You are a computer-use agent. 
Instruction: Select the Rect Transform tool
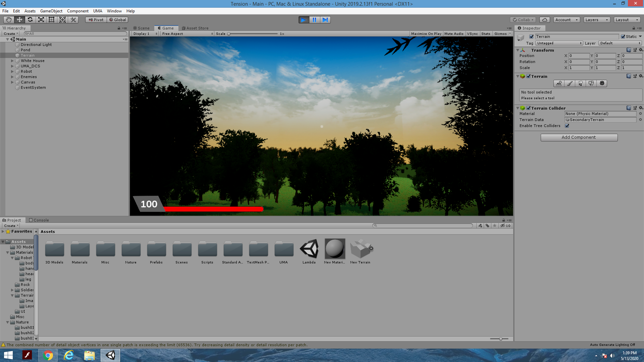[x=51, y=19]
